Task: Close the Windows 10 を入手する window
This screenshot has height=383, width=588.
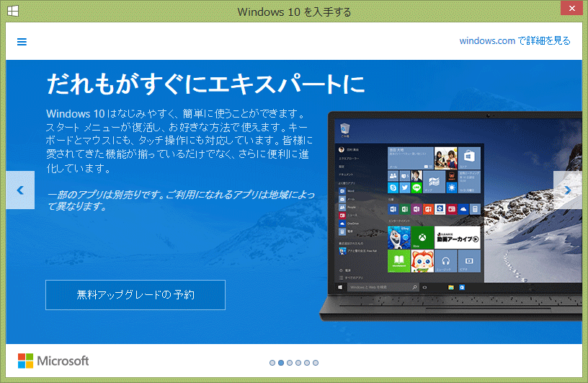Action: (x=571, y=8)
